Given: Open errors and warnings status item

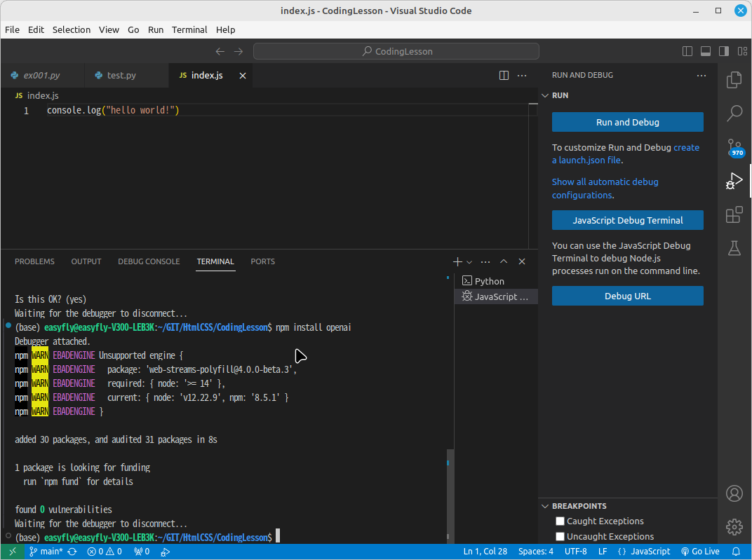Looking at the screenshot, I should (105, 552).
